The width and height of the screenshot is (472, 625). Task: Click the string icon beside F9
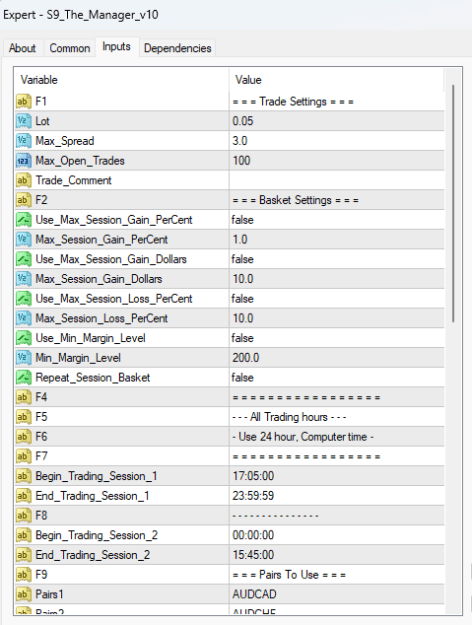click(x=24, y=574)
